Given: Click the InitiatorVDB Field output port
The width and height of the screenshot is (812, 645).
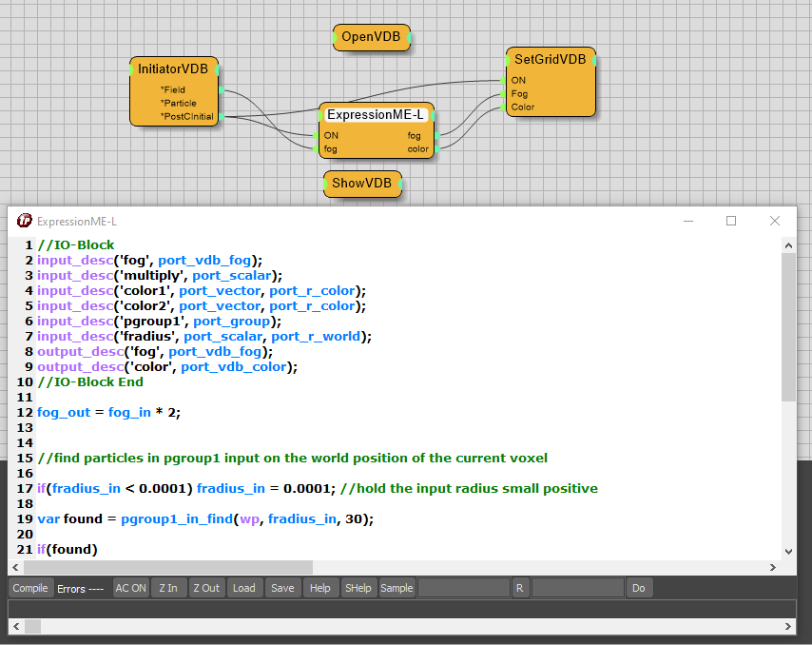Looking at the screenshot, I should [220, 89].
